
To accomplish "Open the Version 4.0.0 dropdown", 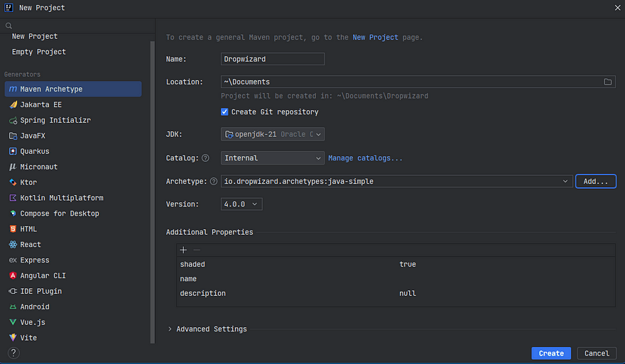I will (241, 204).
